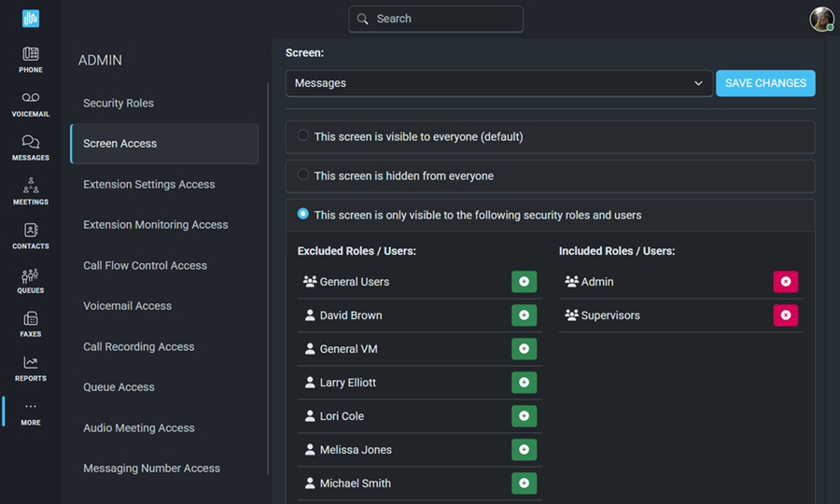Viewport: 840px width, 504px height.
Task: Focus the Search input field
Action: click(x=436, y=20)
